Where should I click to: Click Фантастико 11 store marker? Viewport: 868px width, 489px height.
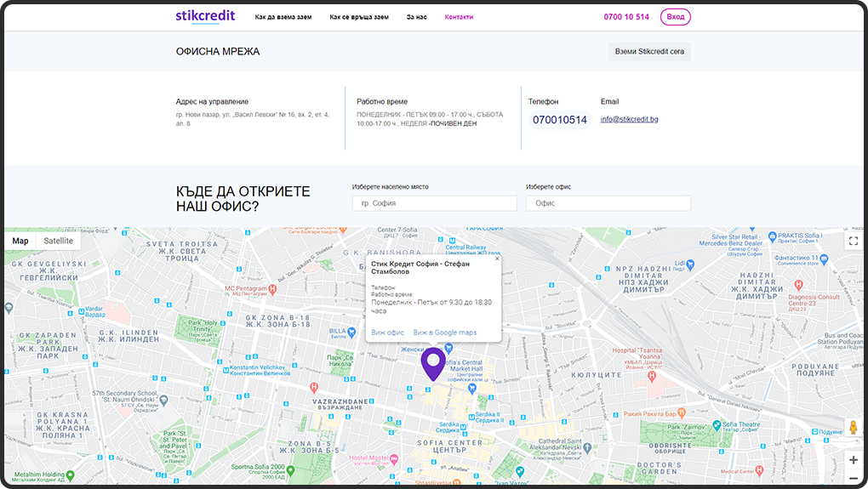pos(824,259)
